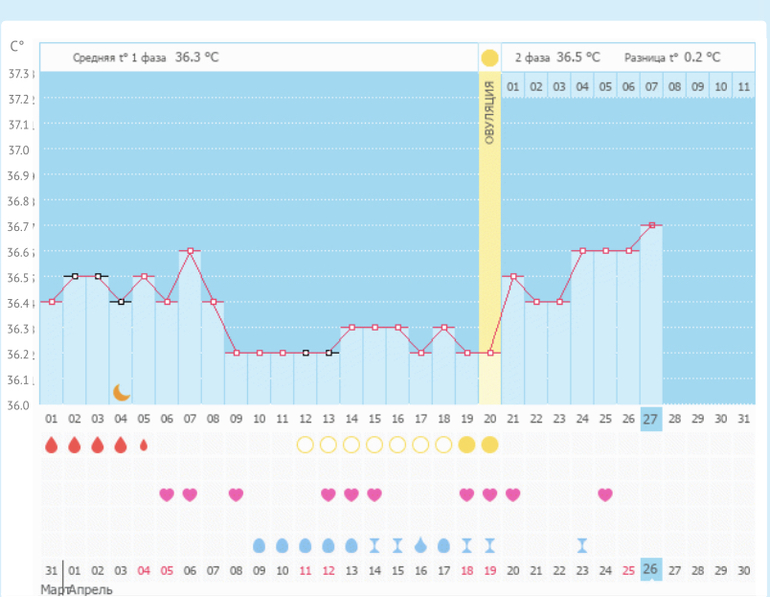Viewport: 770px width, 597px height.
Task: Click the filled yellow circle on cycle day 20
Action: (489, 445)
